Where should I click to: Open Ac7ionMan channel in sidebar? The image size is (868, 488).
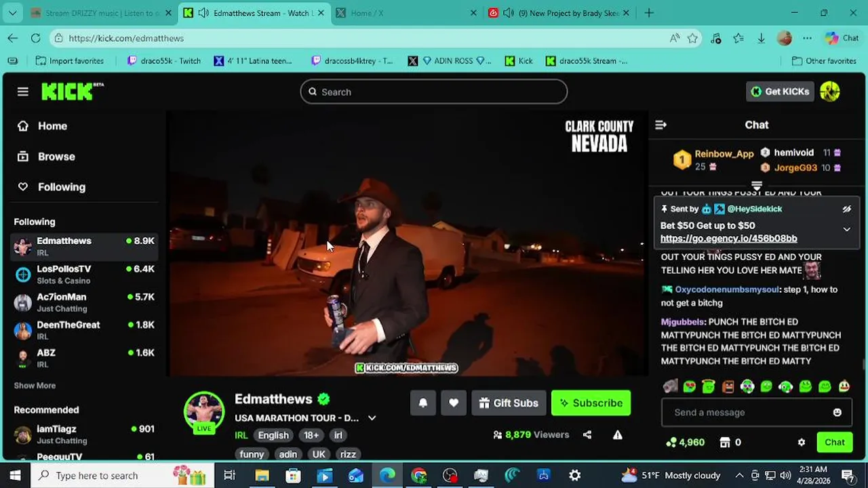[84, 302]
